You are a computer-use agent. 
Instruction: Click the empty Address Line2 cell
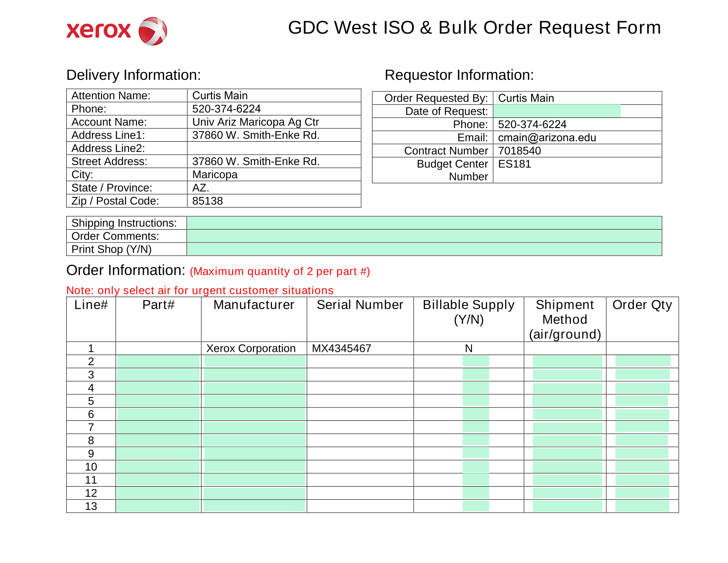coord(274,148)
